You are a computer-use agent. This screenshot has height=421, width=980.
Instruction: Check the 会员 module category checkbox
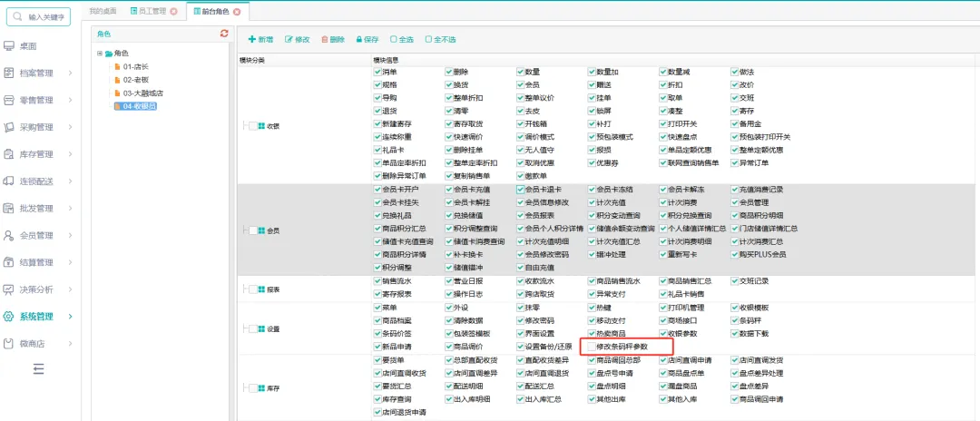point(253,231)
